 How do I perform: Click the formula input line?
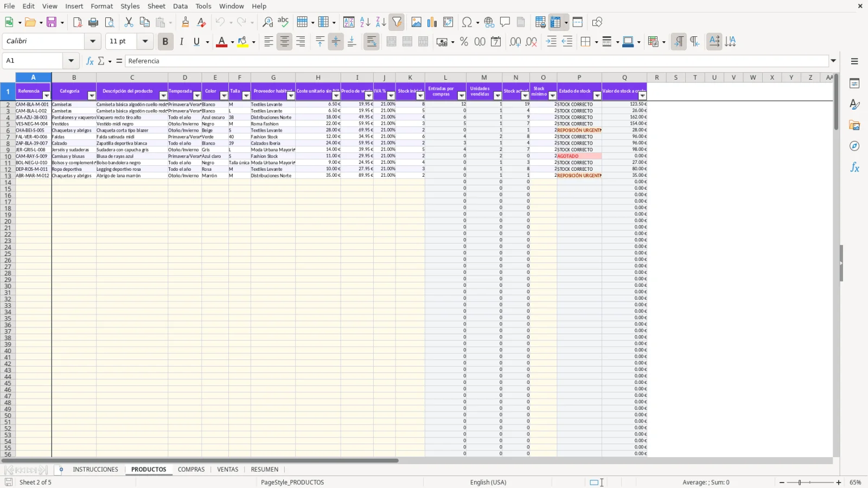(x=477, y=61)
